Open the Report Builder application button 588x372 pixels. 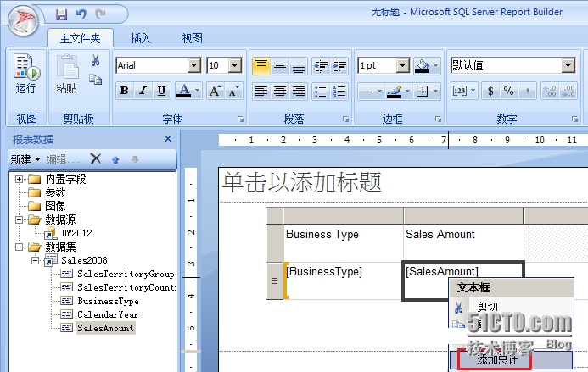pos(23,21)
